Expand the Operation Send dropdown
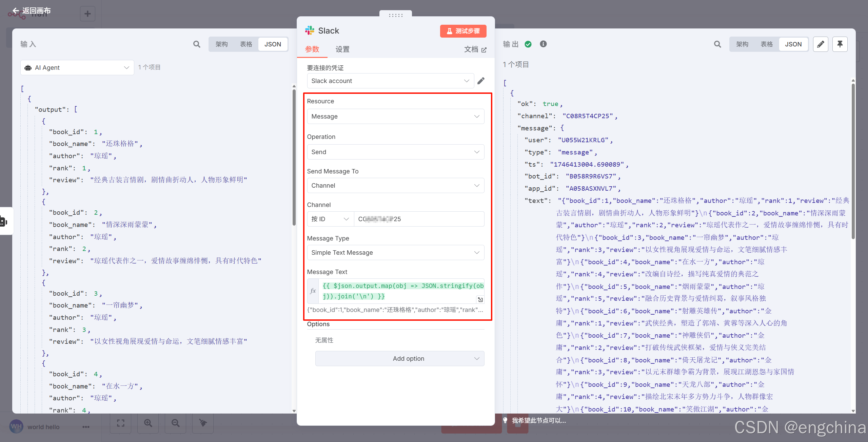Viewport: 868px width, 442px height. coord(395,152)
